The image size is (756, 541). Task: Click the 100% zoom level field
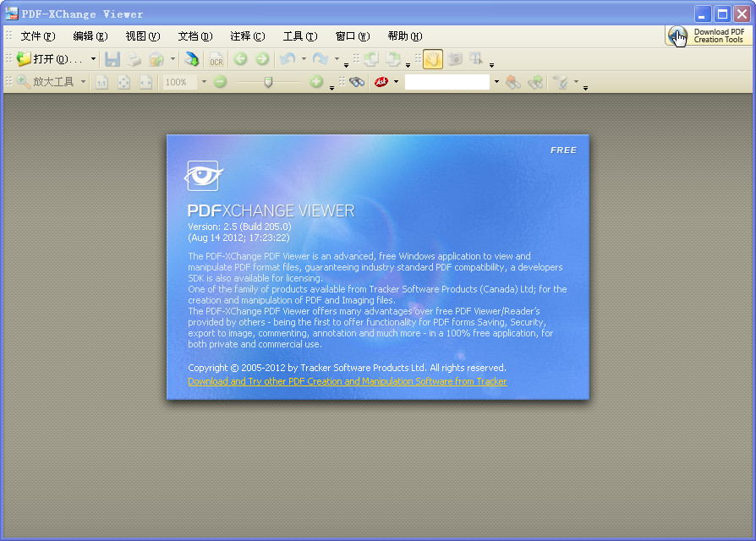click(180, 82)
